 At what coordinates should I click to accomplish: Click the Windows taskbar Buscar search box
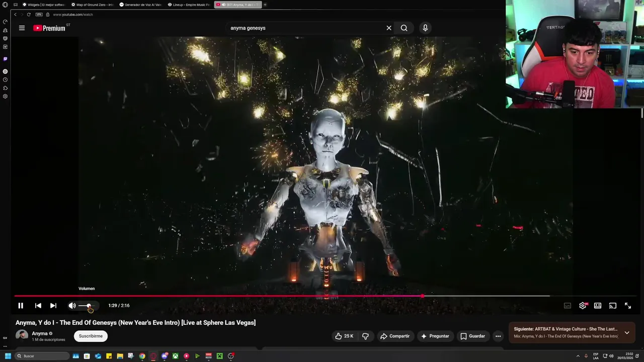click(x=42, y=356)
